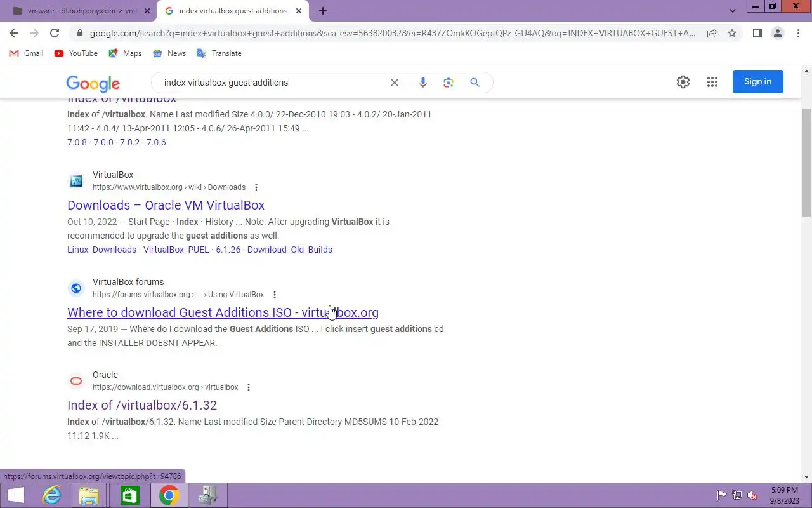Select the index virtualbox guest additions tab

232,11
